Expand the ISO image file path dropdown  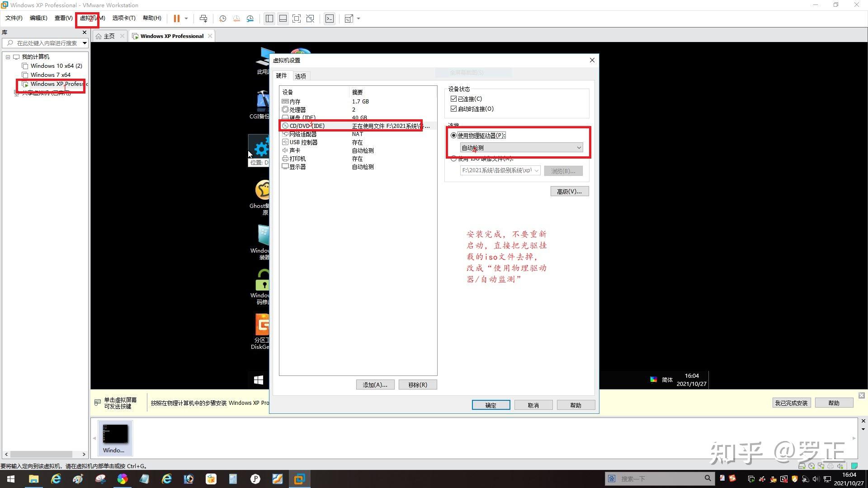[x=536, y=170]
